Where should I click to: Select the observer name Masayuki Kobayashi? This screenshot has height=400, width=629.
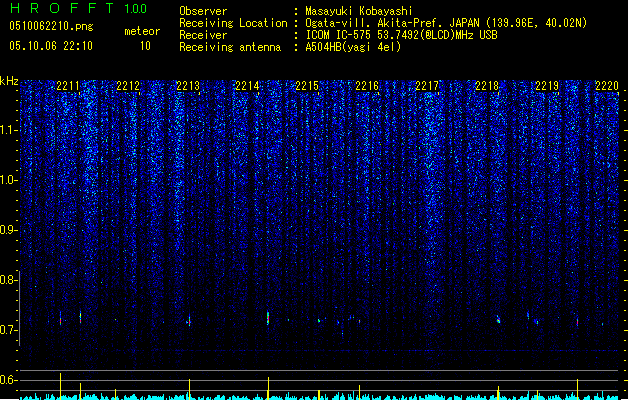[x=358, y=11]
